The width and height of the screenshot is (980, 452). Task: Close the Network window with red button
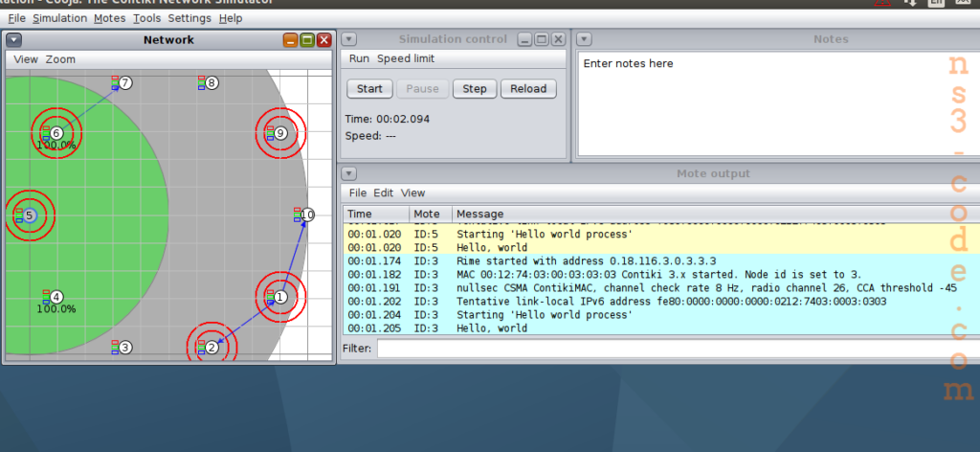pos(323,40)
